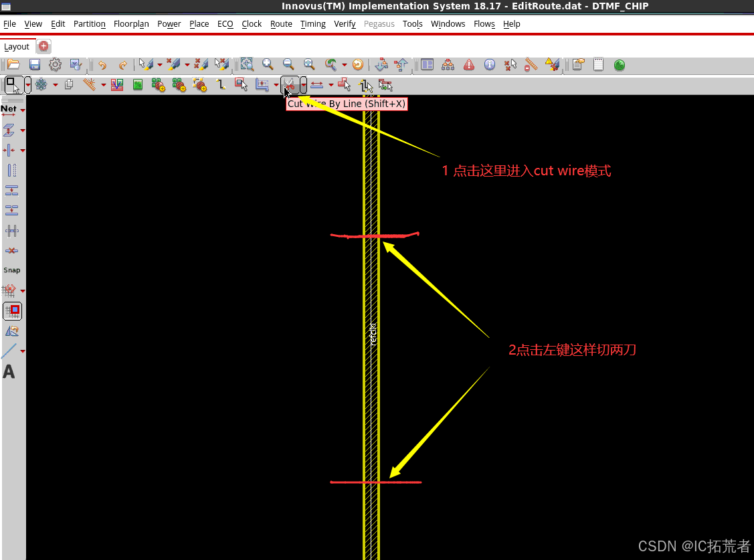Image resolution: width=754 pixels, height=560 pixels.
Task: Click the text label A tool
Action: [x=9, y=371]
